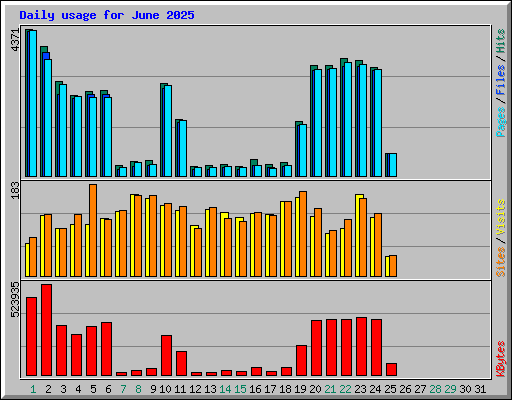Viewport: 512px width, 400px height.
Task: Click the cyan Pages bar for day 11
Action: tap(183, 148)
